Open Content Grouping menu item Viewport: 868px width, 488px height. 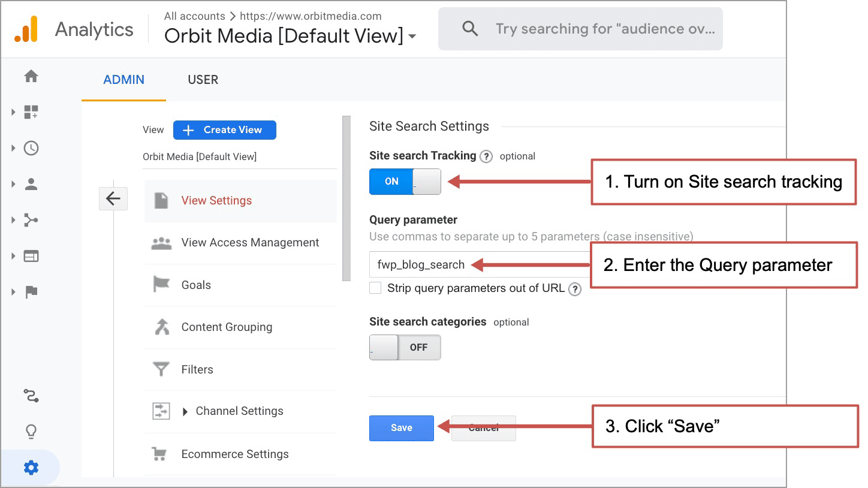(x=240, y=327)
